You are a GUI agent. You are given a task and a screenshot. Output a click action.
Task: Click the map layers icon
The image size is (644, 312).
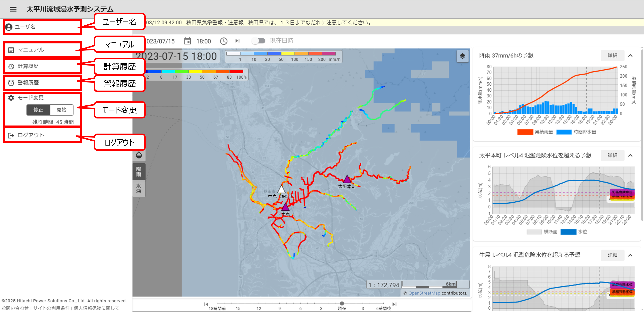pyautogui.click(x=462, y=56)
